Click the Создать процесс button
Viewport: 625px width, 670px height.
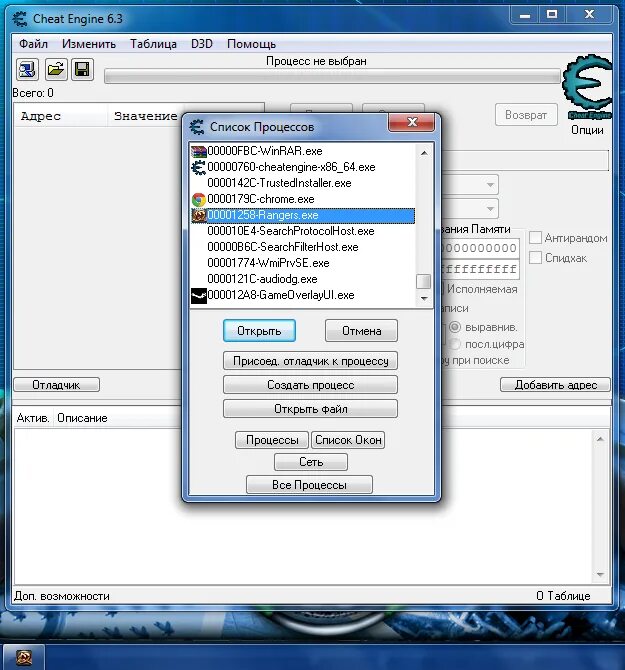pyautogui.click(x=311, y=385)
